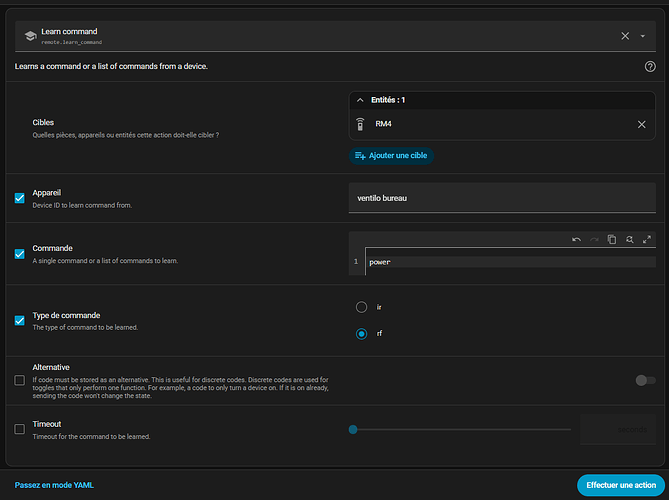Image resolution: width=669 pixels, height=500 pixels.
Task: Expand the Commande editor to fullscreen
Action: coord(647,239)
